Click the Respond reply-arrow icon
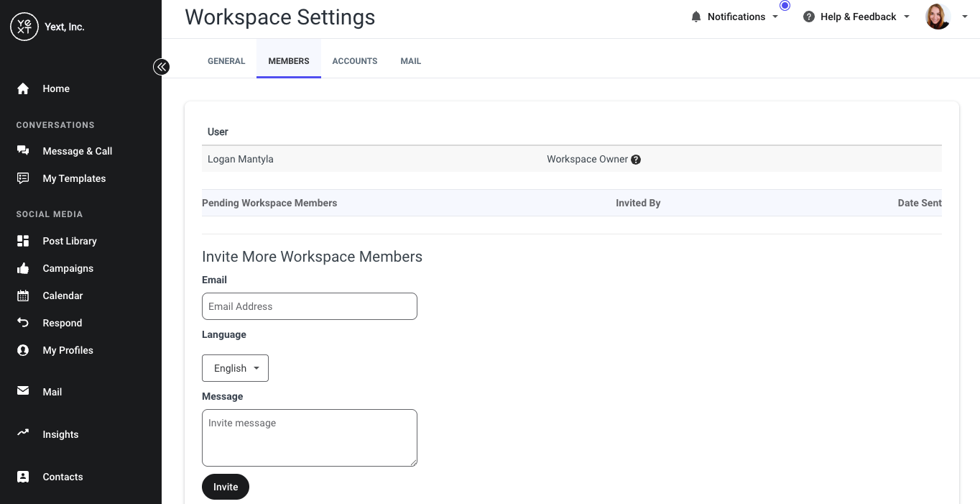 [x=23, y=323]
